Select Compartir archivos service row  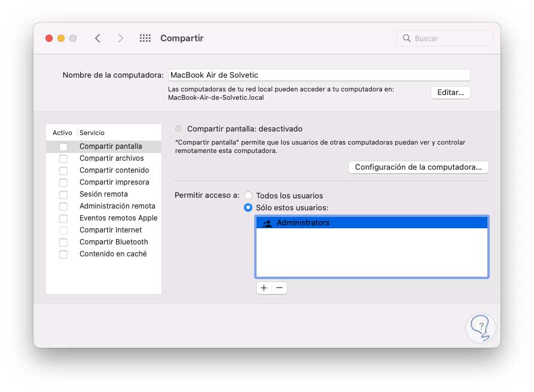point(103,158)
